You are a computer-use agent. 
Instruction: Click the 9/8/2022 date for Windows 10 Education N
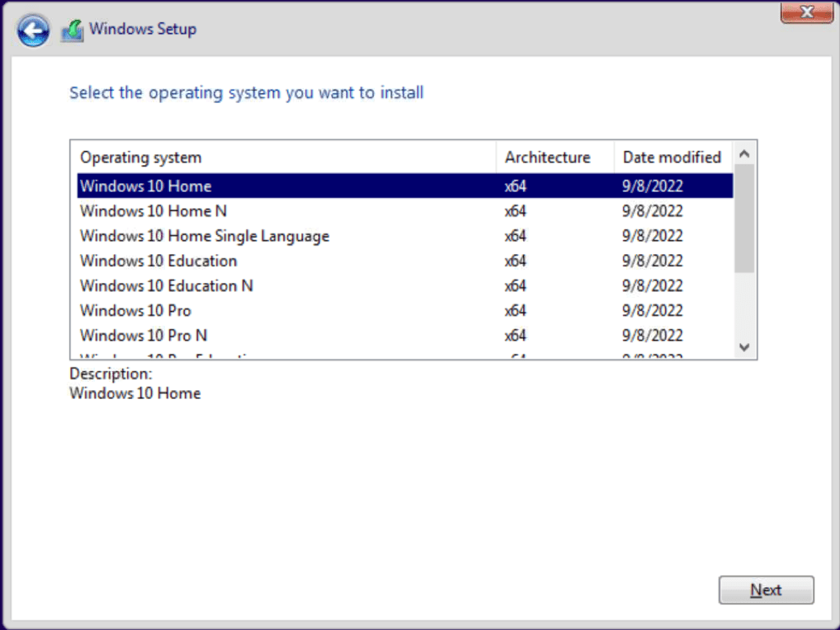(x=653, y=286)
